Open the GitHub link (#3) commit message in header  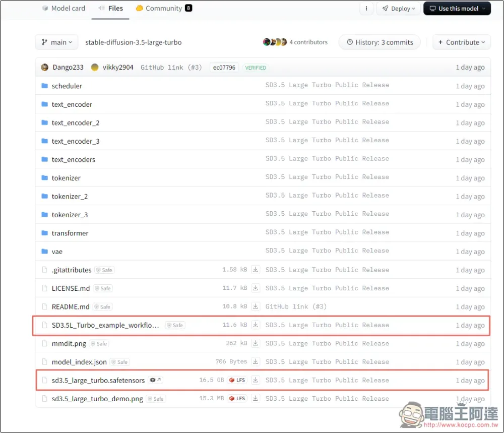(171, 67)
